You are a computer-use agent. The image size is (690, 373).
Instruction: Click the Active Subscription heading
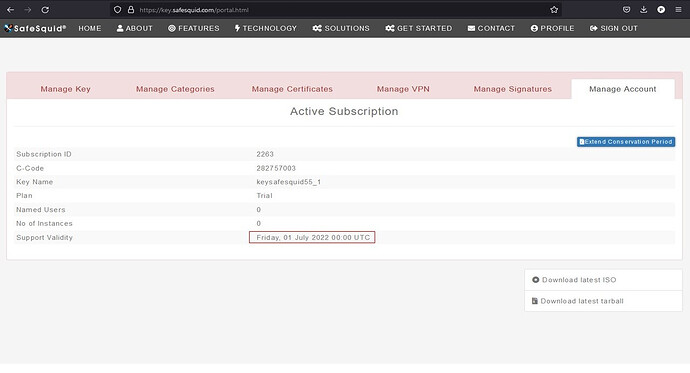click(x=344, y=111)
